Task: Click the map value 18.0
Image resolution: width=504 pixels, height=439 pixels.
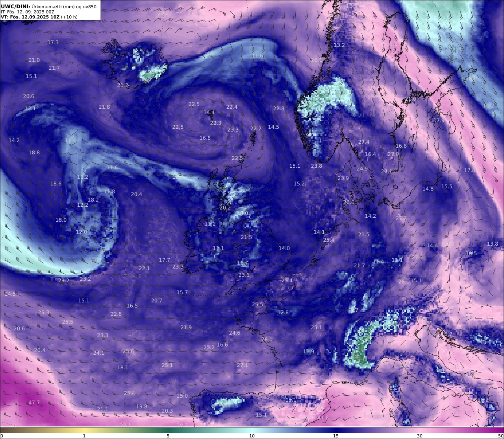Action: [x=61, y=220]
